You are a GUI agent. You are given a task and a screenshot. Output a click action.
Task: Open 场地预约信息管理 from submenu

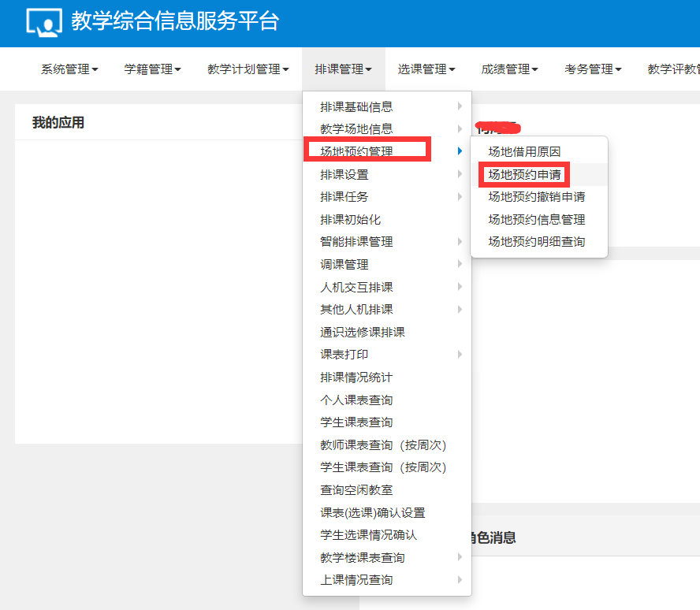coord(536,220)
